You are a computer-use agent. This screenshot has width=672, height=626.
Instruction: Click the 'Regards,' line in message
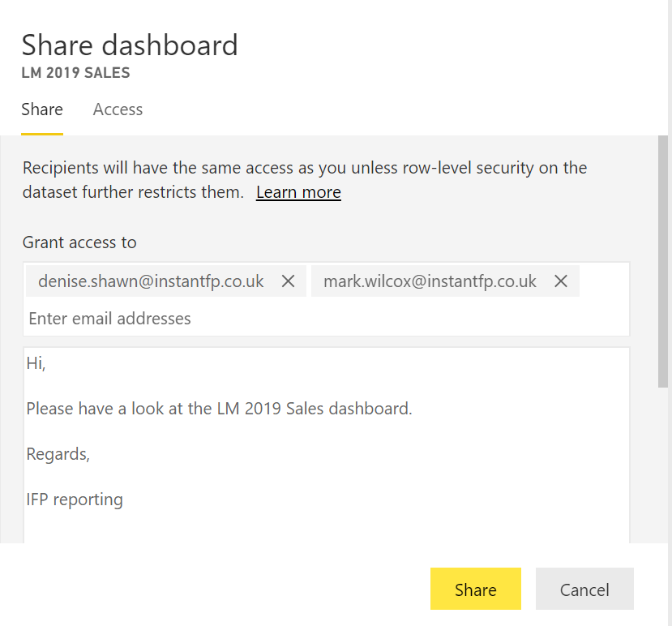click(58, 454)
